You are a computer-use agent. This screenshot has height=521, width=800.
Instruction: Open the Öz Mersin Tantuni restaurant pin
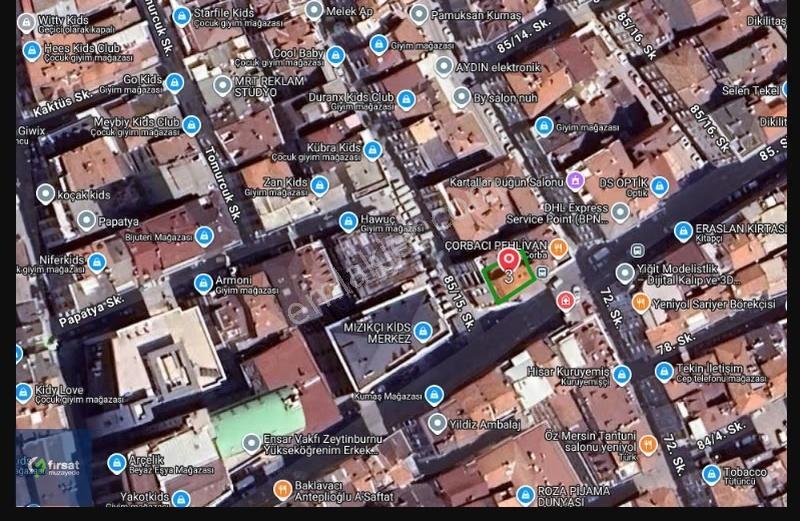tap(648, 445)
